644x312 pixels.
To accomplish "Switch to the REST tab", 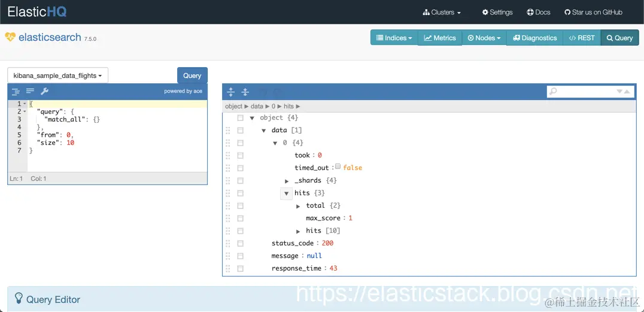I will point(582,38).
